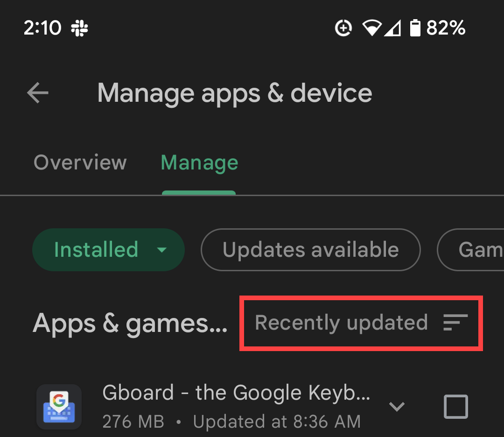Select the Manage tab

199,163
